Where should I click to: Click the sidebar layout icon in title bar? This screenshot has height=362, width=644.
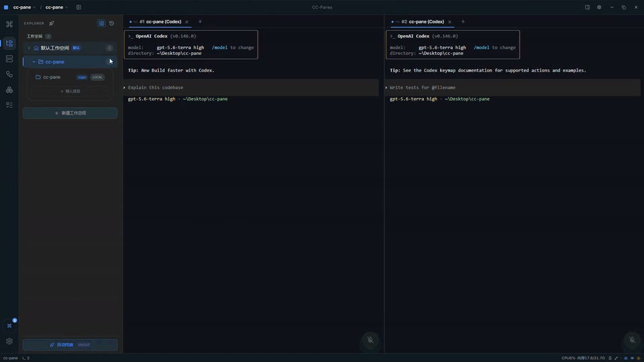(78, 7)
